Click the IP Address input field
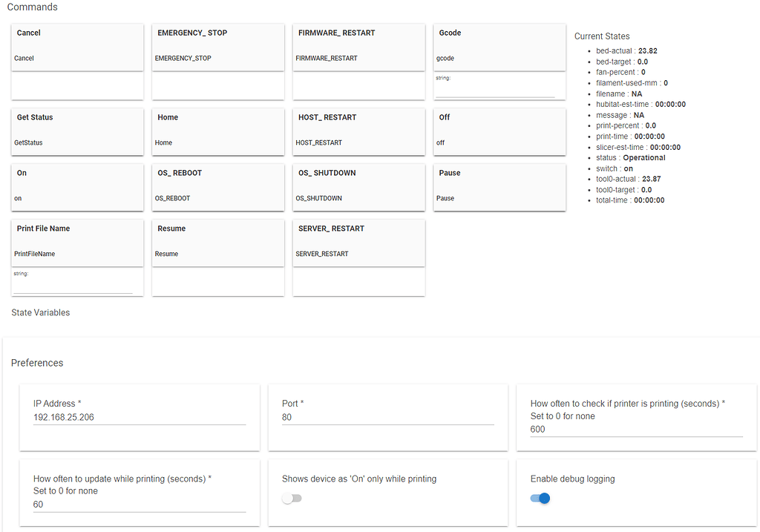This screenshot has width=760, height=532. coord(139,418)
